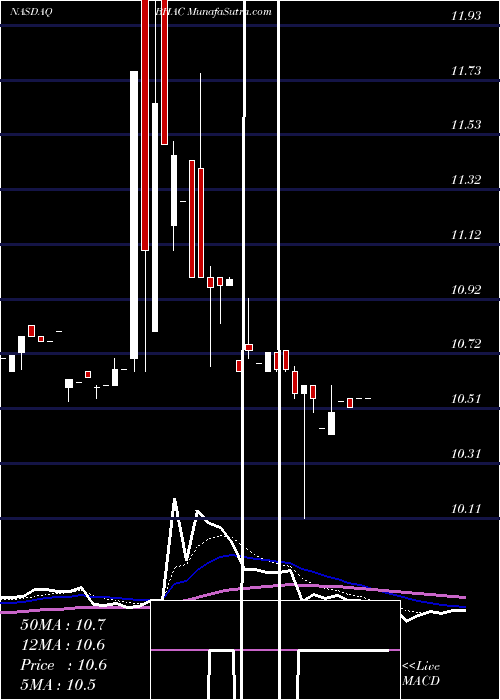
Task: Select the 10.11 price axis label
Action: click(x=466, y=508)
